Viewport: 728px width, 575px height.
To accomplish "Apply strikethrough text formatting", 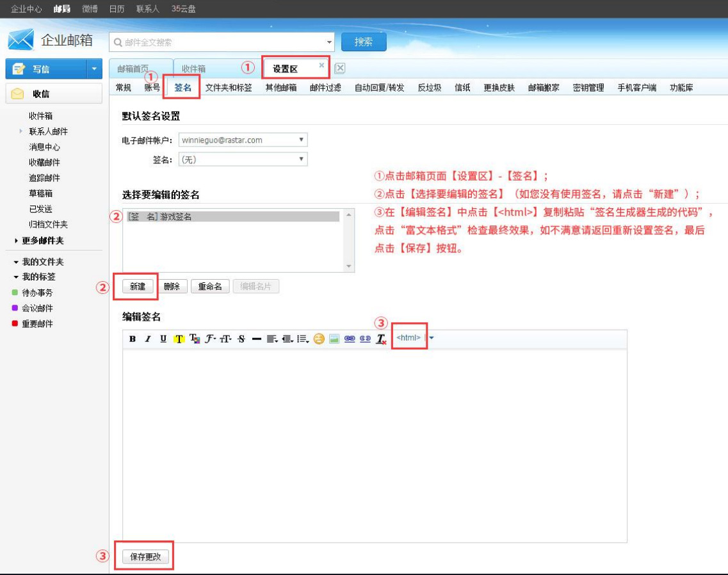I will (x=241, y=339).
